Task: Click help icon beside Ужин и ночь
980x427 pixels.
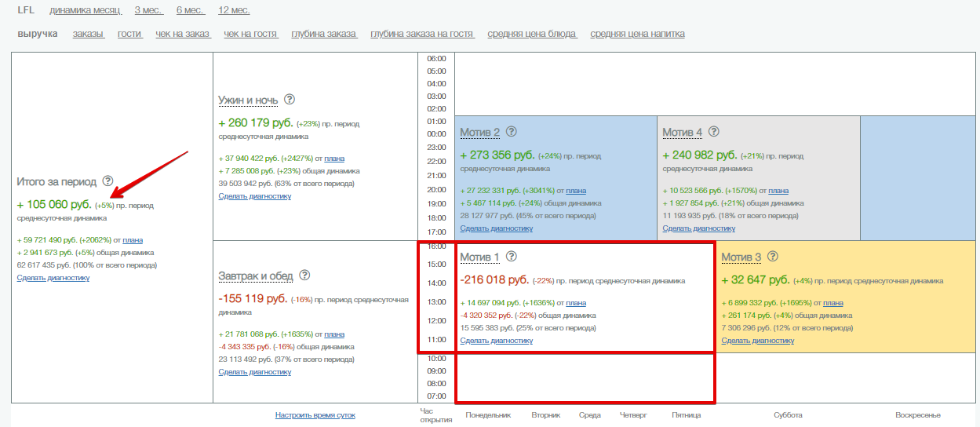Action: 290,100
